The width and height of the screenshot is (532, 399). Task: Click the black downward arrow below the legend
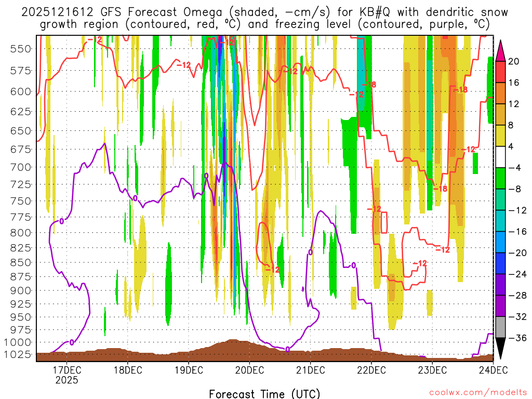(x=500, y=348)
